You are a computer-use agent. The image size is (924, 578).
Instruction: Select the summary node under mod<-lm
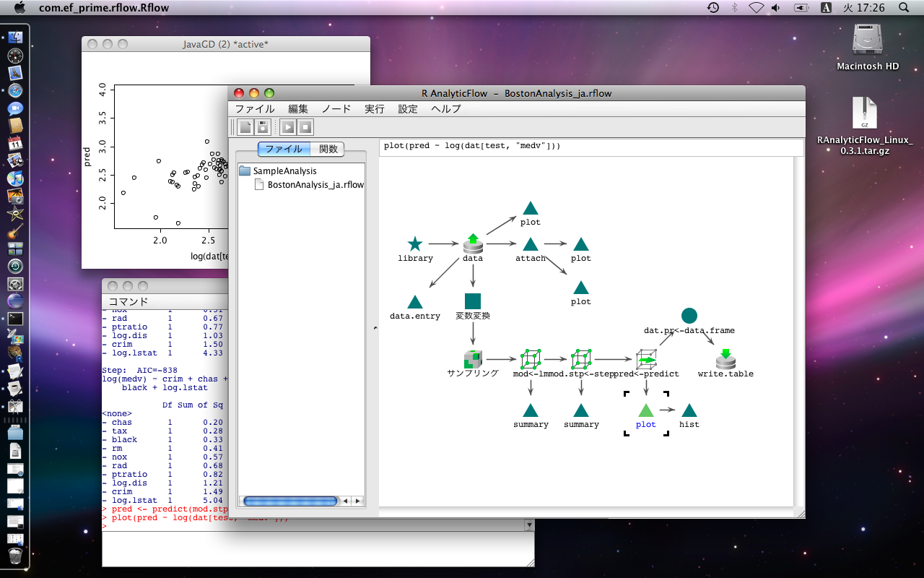pos(531,410)
